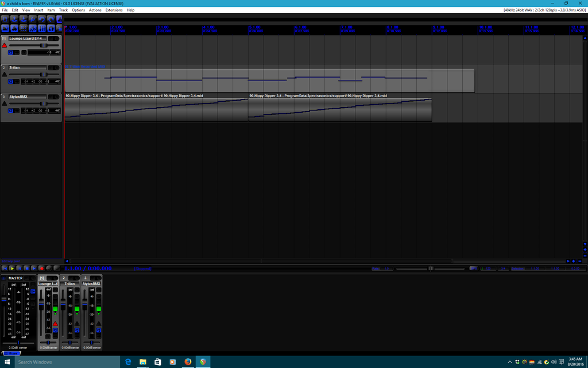The height and width of the screenshot is (368, 588).
Task: Click the master volume fader in mixer
Action: coord(4,300)
